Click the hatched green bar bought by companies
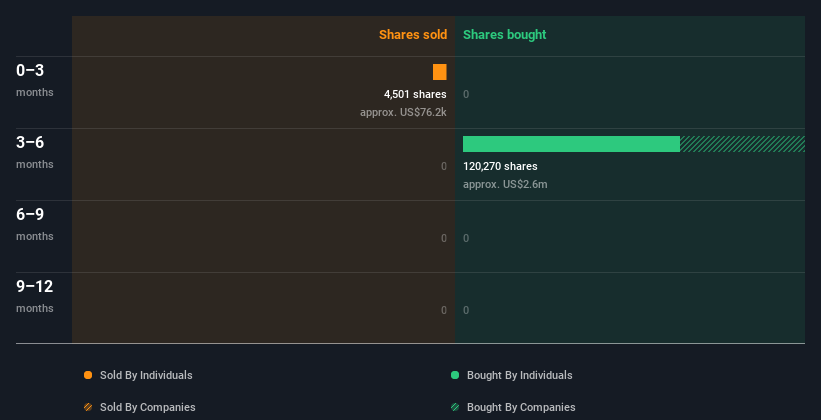The height and width of the screenshot is (420, 821). (x=742, y=144)
